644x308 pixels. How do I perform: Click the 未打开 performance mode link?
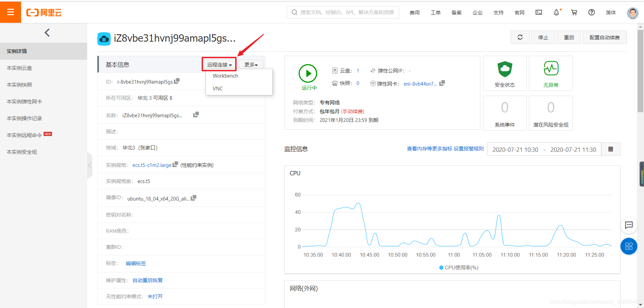[155, 296]
